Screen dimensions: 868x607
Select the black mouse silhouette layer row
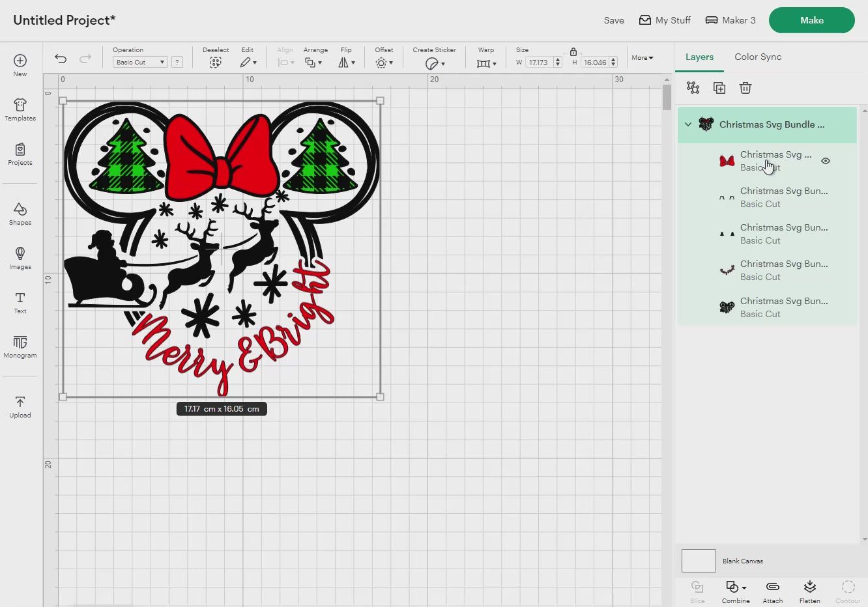(x=768, y=307)
